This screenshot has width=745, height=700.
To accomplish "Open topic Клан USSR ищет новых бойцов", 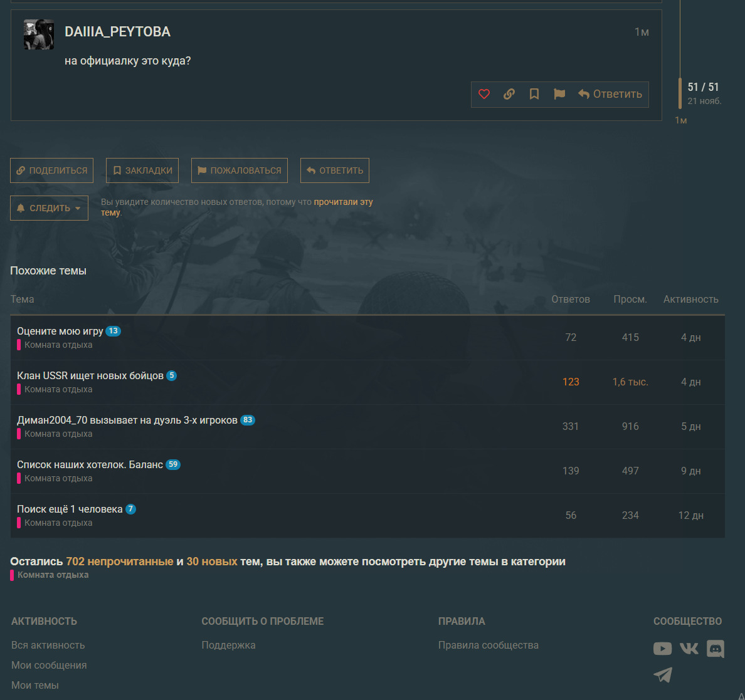I will coord(90,375).
